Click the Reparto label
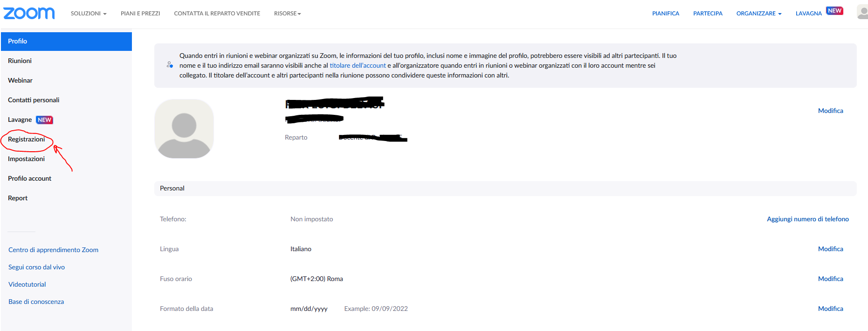868x331 pixels. point(296,137)
